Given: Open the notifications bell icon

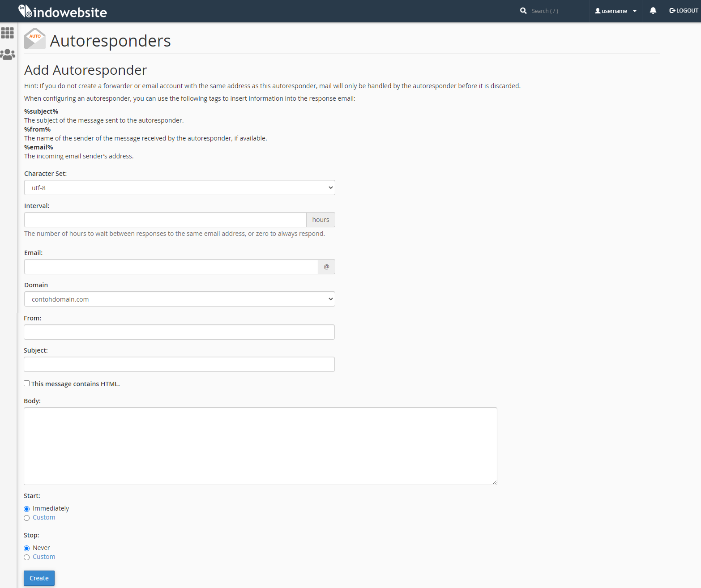Looking at the screenshot, I should click(653, 11).
